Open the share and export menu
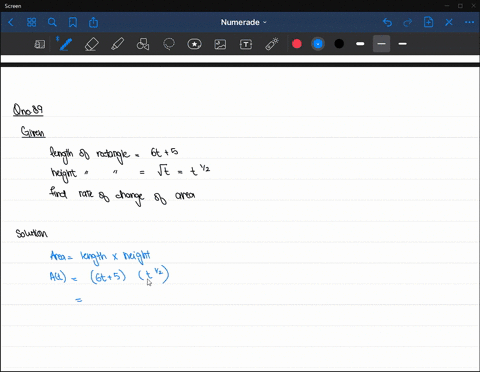 click(93, 22)
